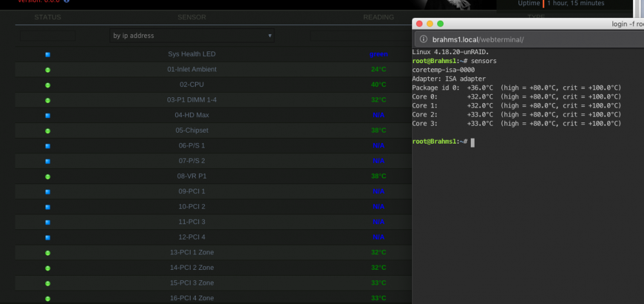Click the reading filter input field
Screen dimensions: 644x304
[x=361, y=35]
